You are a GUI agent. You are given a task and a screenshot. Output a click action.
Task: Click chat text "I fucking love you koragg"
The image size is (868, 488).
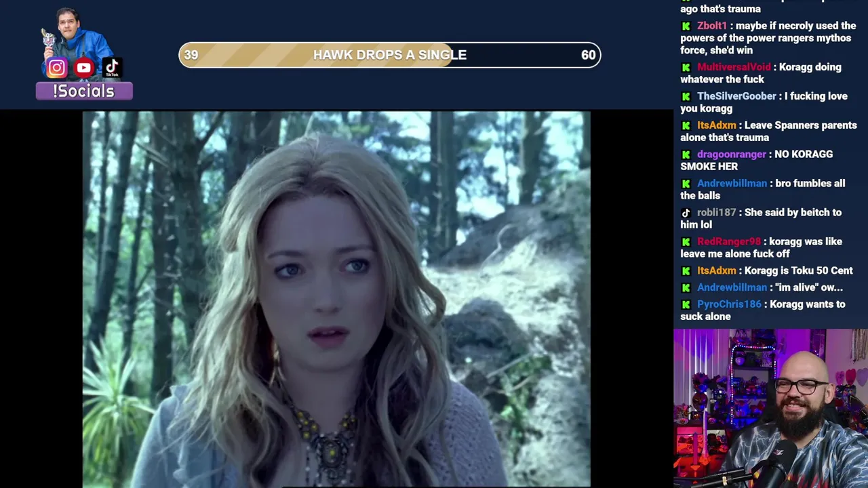tap(764, 102)
